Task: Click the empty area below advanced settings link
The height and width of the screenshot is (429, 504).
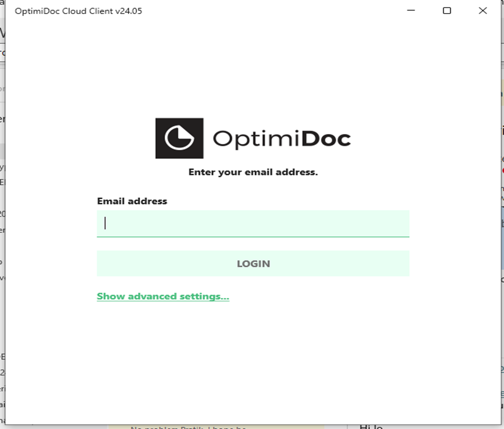Action: (253, 341)
